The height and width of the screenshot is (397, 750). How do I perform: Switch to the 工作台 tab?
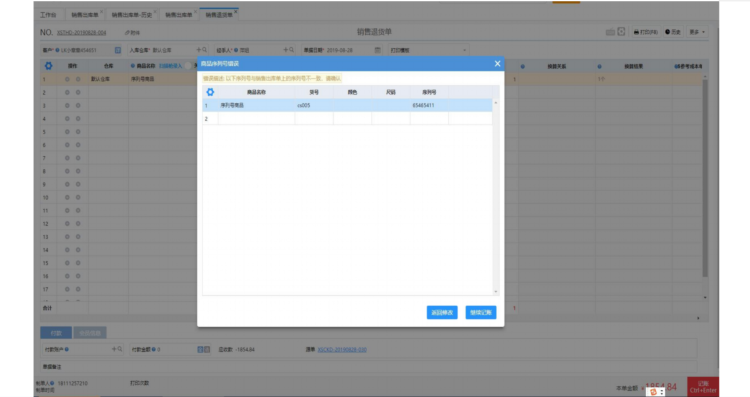point(48,15)
